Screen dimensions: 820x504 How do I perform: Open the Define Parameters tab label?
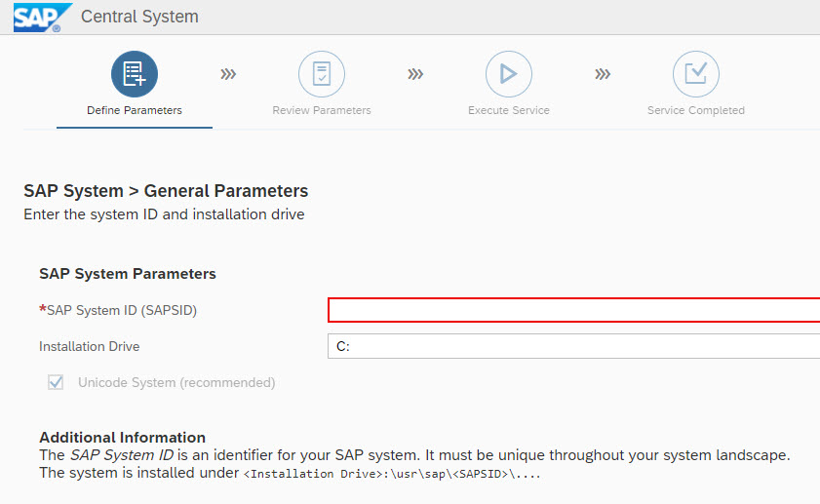135,110
